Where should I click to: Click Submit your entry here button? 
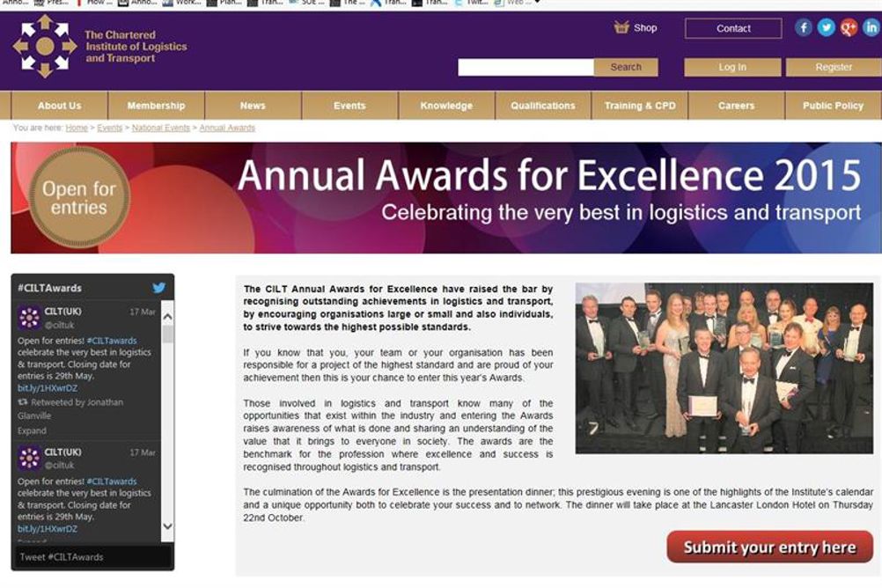pos(769,547)
